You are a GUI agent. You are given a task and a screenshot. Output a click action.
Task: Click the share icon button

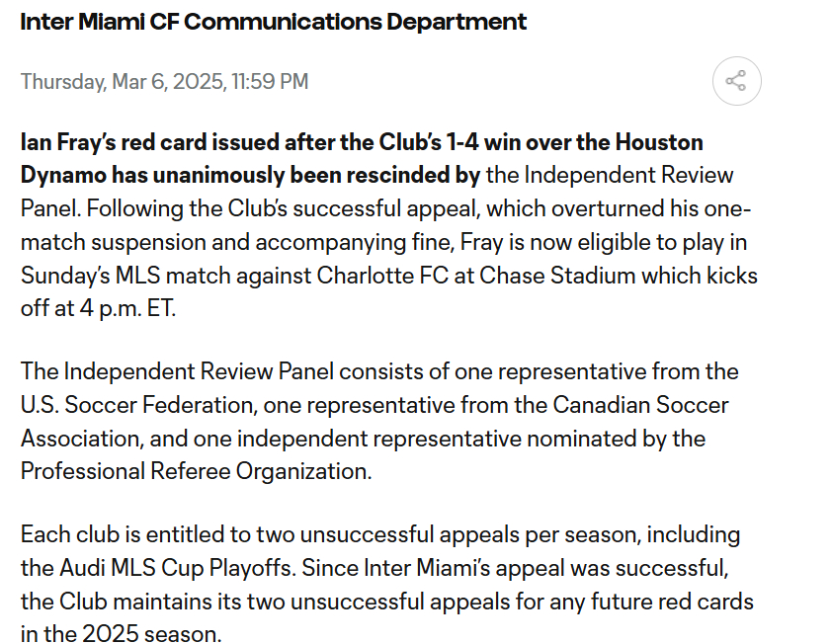[737, 81]
